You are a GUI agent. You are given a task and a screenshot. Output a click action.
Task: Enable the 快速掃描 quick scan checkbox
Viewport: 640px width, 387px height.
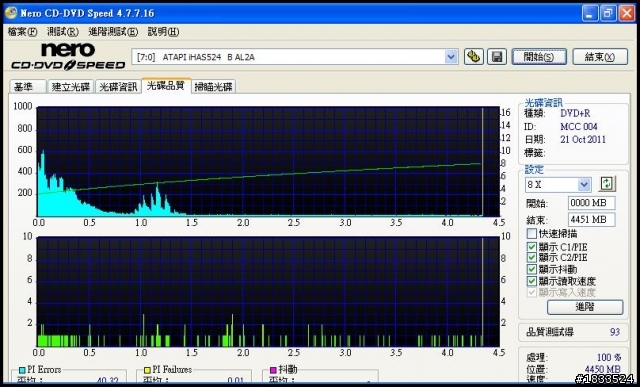point(531,234)
